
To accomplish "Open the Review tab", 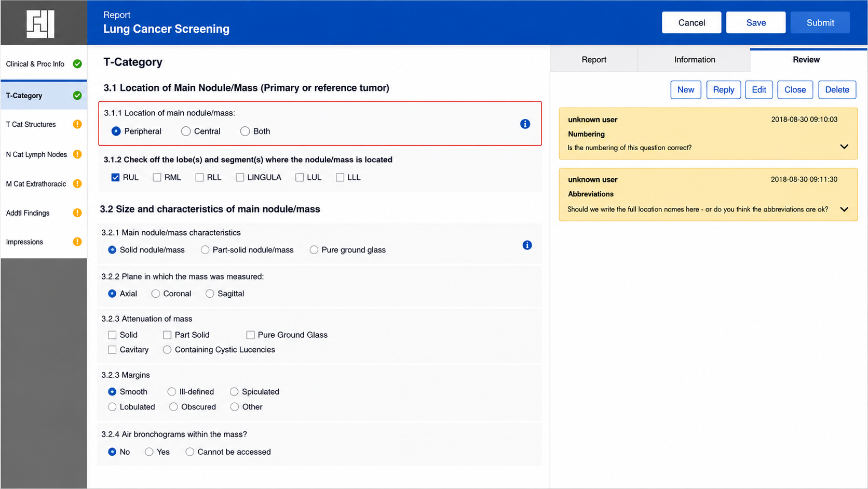I will 806,60.
